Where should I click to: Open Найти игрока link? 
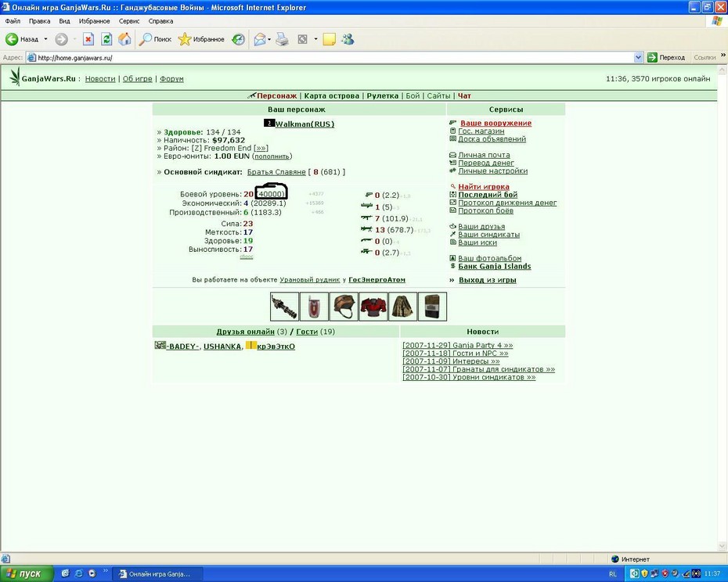tap(483, 187)
